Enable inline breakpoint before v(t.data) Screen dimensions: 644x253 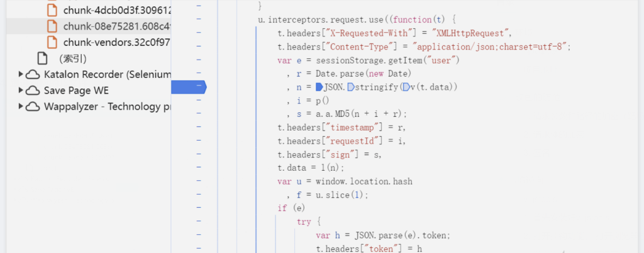pos(406,87)
